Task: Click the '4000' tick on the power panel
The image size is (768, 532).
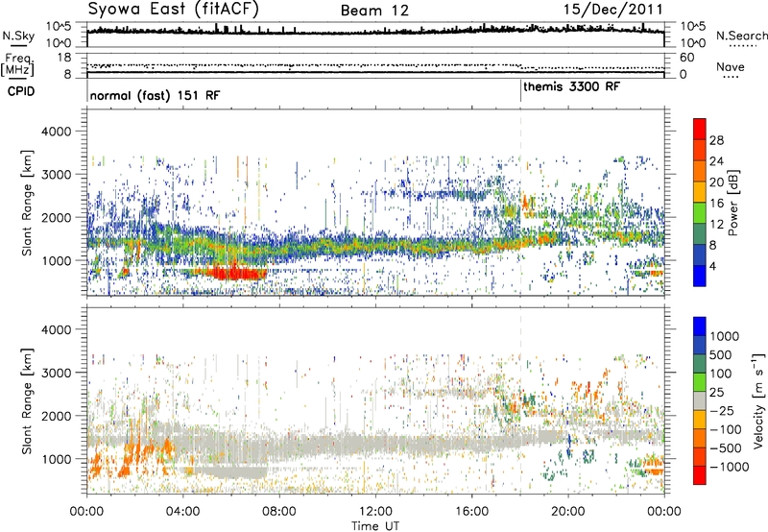Action: pyautogui.click(x=56, y=132)
